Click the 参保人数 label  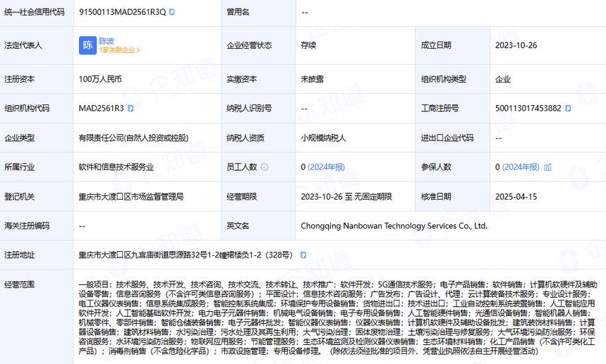tap(436, 167)
